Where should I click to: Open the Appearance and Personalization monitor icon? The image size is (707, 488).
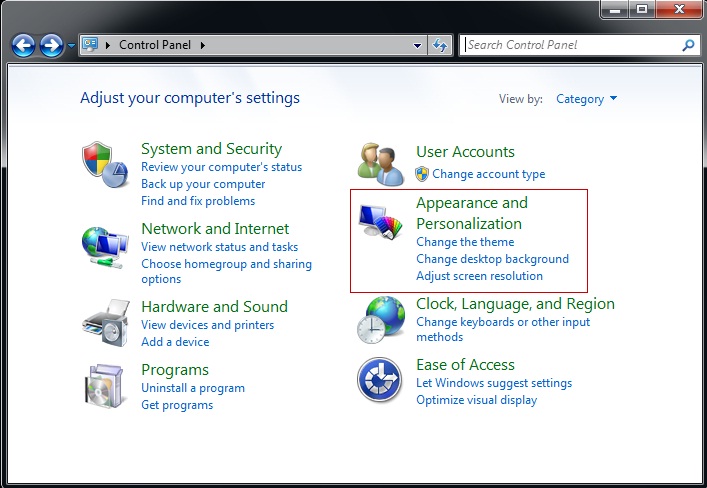pos(380,222)
